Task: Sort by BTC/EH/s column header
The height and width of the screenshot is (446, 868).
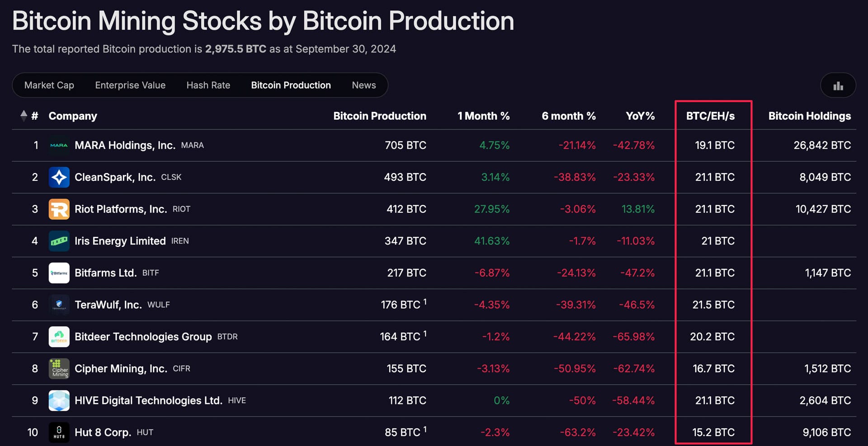Action: (710, 116)
